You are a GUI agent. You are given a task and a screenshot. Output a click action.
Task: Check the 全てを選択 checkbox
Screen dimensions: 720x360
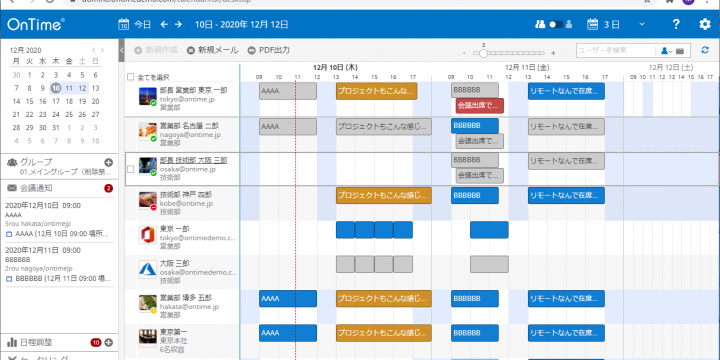[130, 77]
